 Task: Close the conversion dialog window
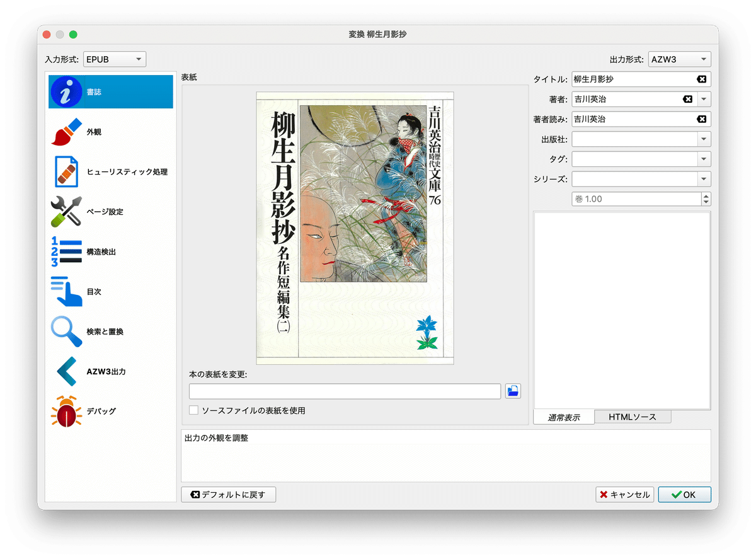point(47,34)
